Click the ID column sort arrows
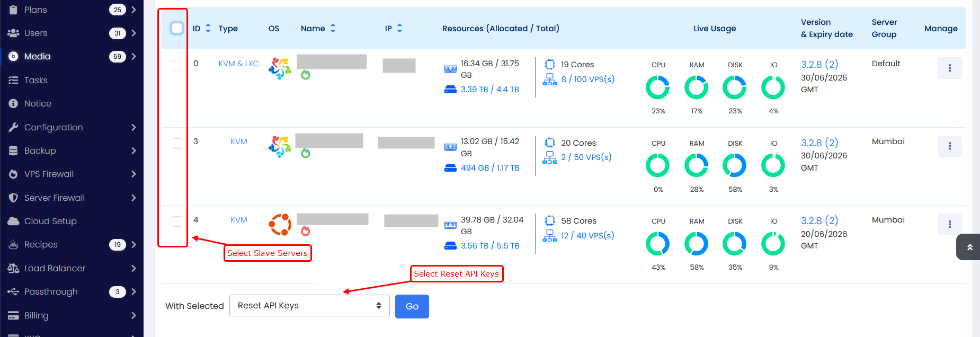The image size is (980, 337). pos(208,29)
